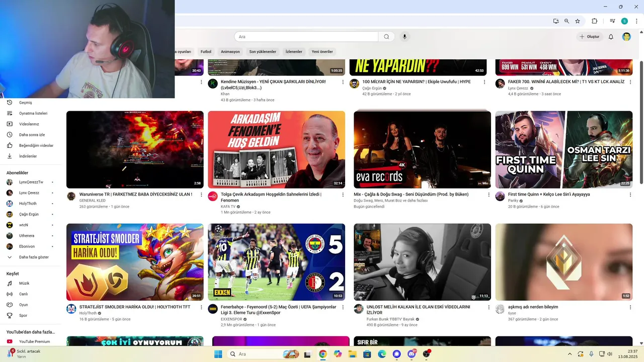Select the Son yüklenenler filter chip
Viewport: 644px width, 362px height.
pos(263,52)
